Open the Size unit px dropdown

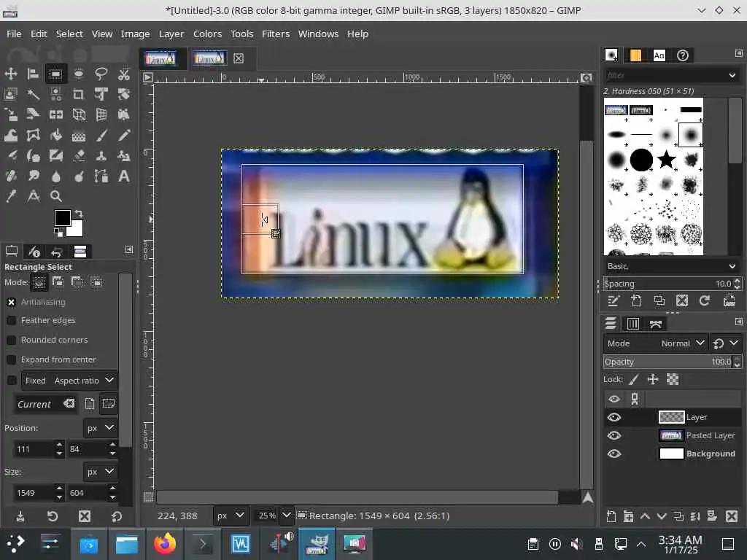100,472
